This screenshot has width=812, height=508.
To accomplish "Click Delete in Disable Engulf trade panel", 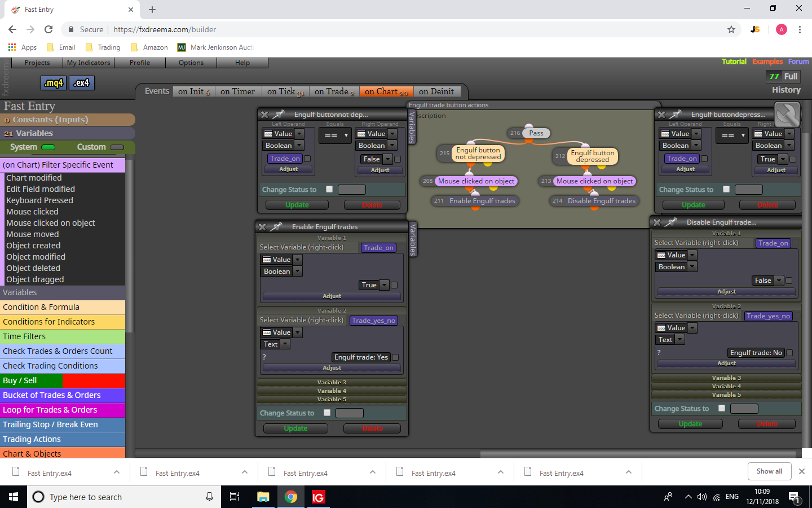I will [x=767, y=424].
